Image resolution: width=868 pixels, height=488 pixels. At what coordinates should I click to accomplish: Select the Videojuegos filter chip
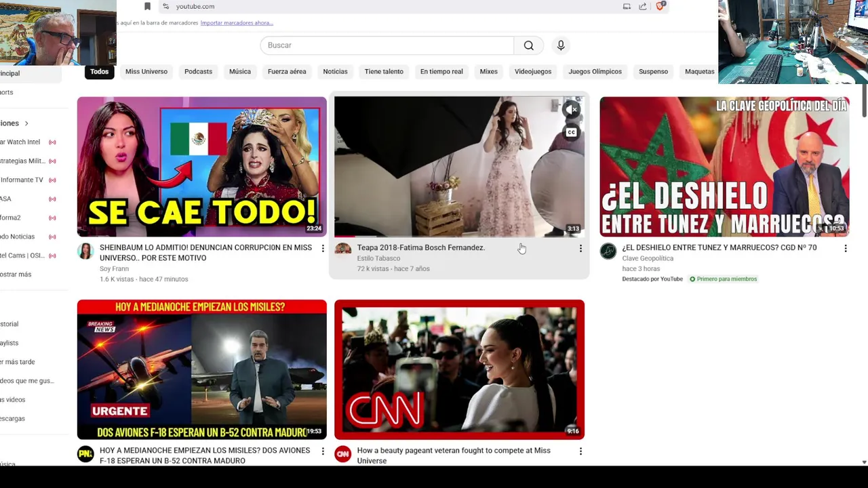(533, 71)
